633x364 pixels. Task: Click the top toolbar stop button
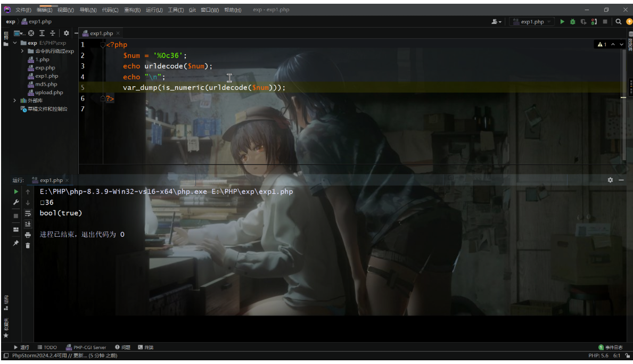click(605, 22)
